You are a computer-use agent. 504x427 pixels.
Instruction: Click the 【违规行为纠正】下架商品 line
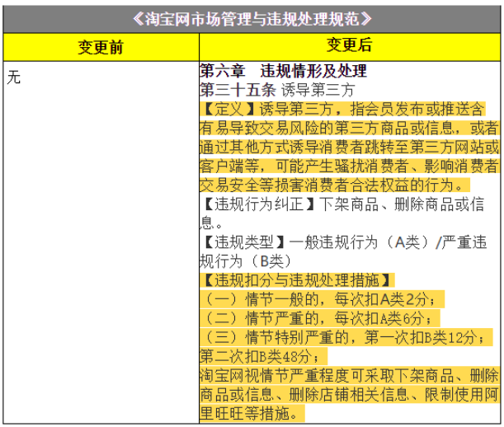click(342, 204)
